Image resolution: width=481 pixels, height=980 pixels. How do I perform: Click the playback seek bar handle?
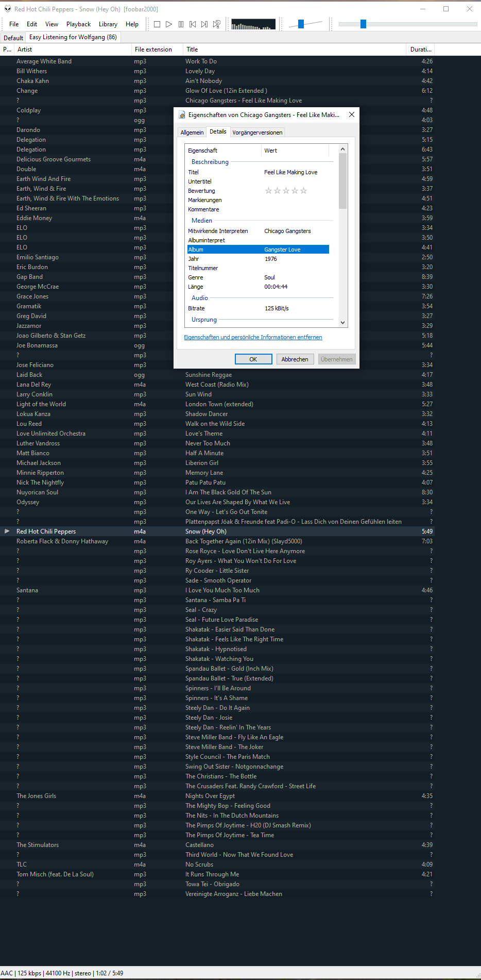pos(363,24)
